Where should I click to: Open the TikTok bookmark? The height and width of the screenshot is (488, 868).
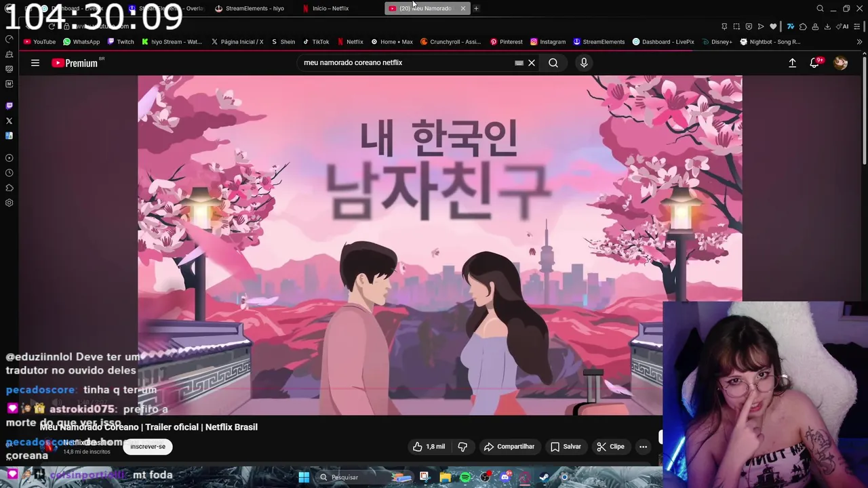[316, 42]
